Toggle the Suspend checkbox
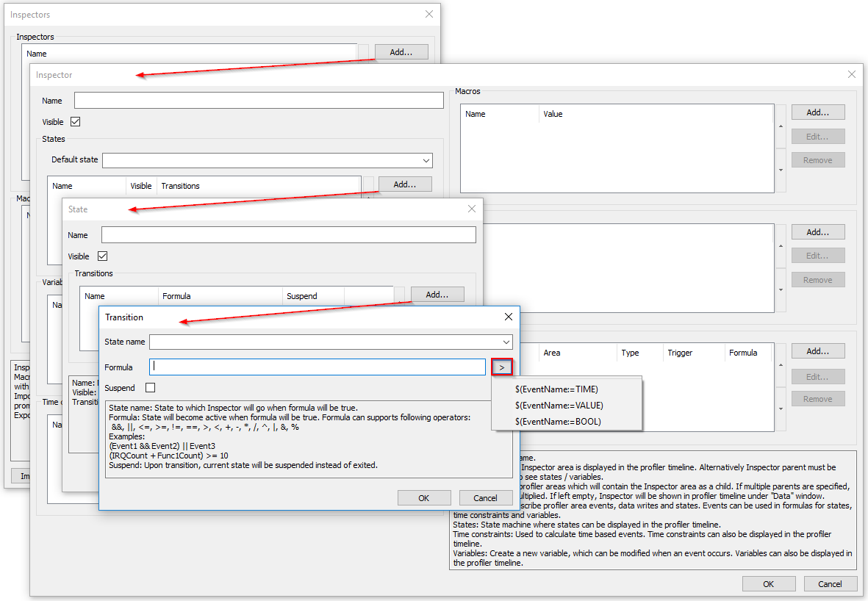 (151, 387)
